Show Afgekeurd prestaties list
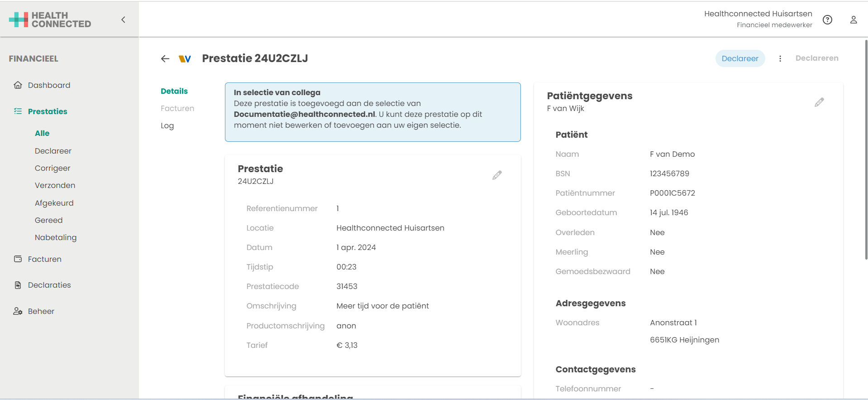 click(x=54, y=203)
